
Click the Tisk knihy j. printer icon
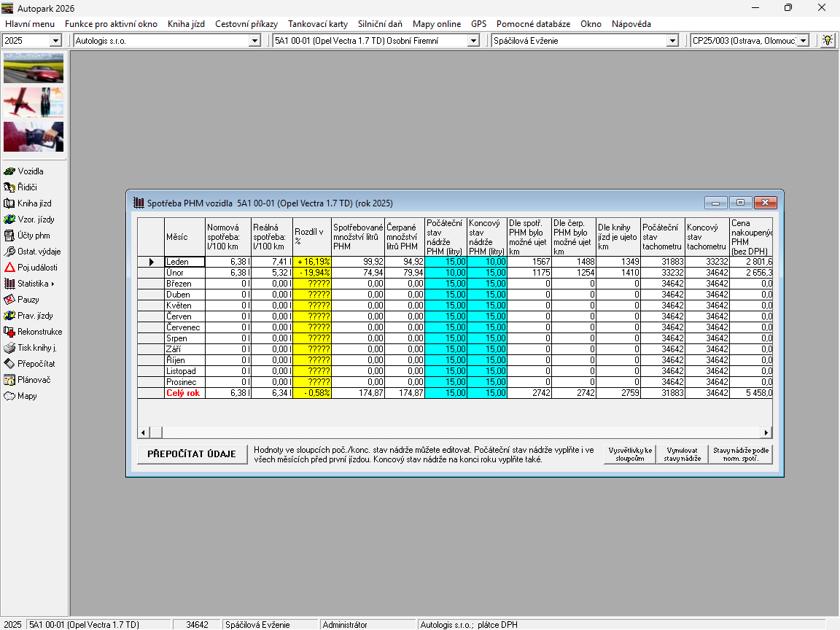coord(10,348)
